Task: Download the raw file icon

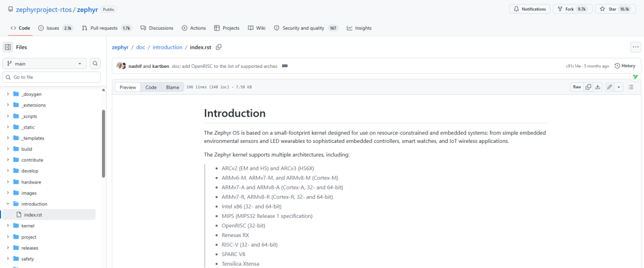Action: [597, 87]
